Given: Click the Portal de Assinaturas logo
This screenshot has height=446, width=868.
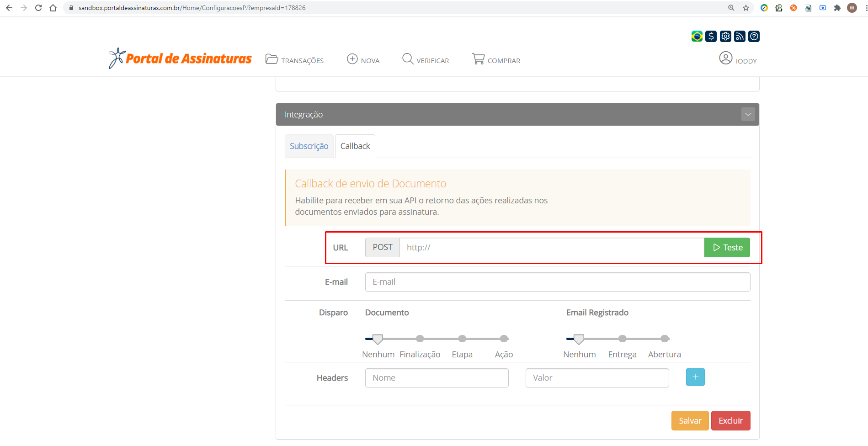Looking at the screenshot, I should click(x=180, y=58).
